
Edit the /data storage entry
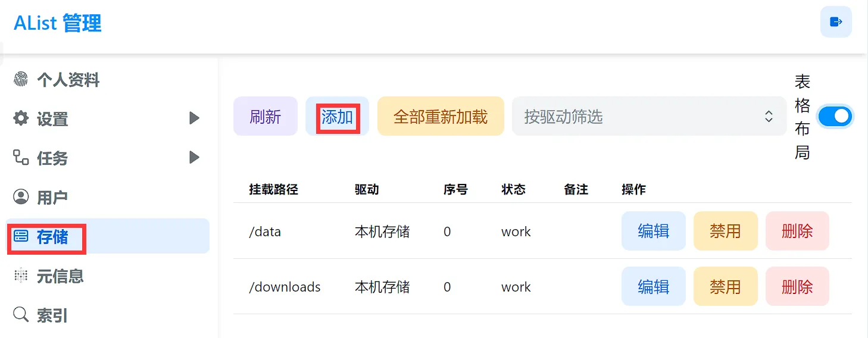point(653,231)
